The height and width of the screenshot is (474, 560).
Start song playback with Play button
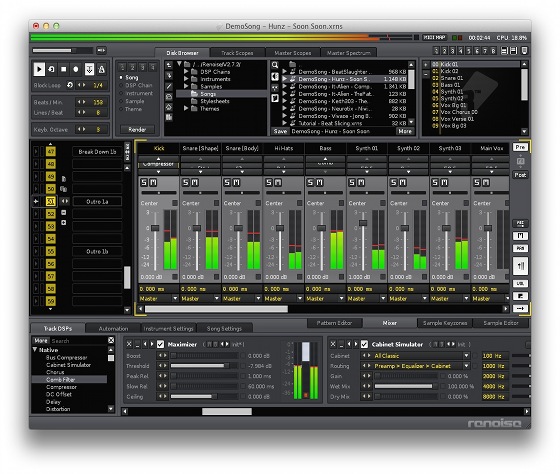[39, 69]
